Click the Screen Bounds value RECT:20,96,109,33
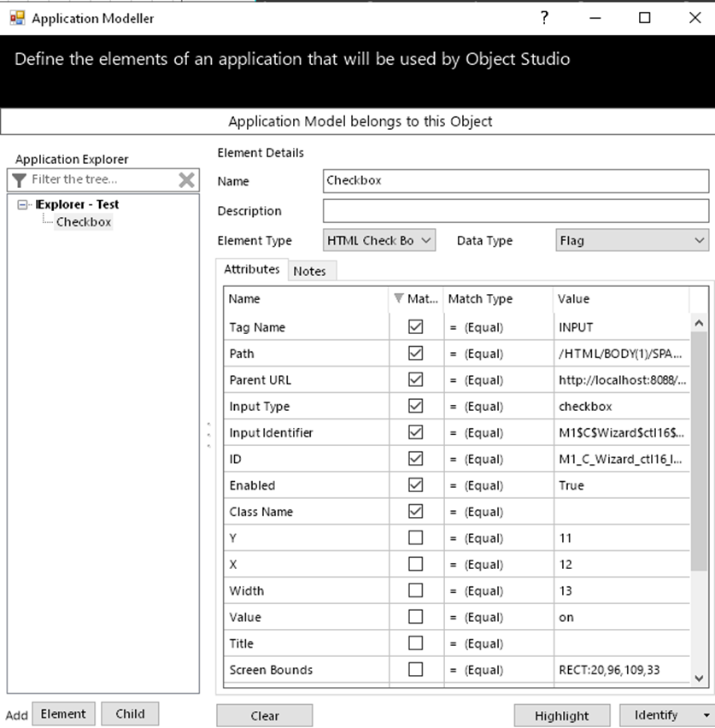The height and width of the screenshot is (728, 715). coord(609,670)
